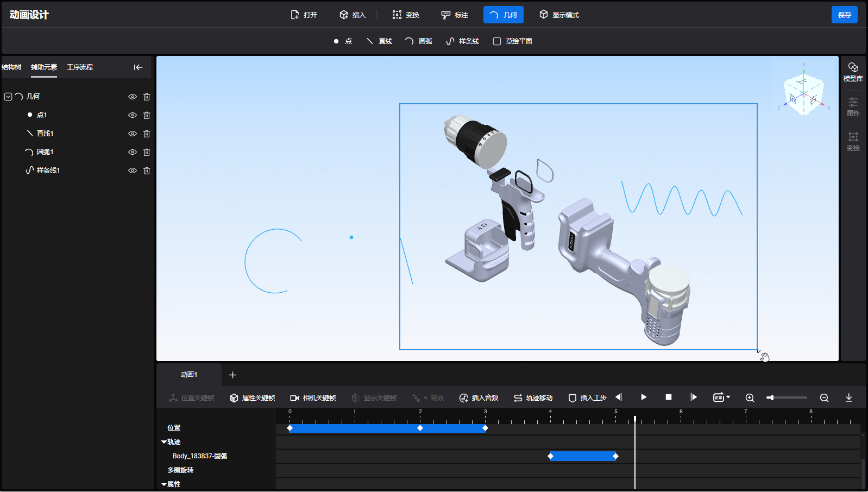Open the 特效 effects dropdown

point(428,398)
